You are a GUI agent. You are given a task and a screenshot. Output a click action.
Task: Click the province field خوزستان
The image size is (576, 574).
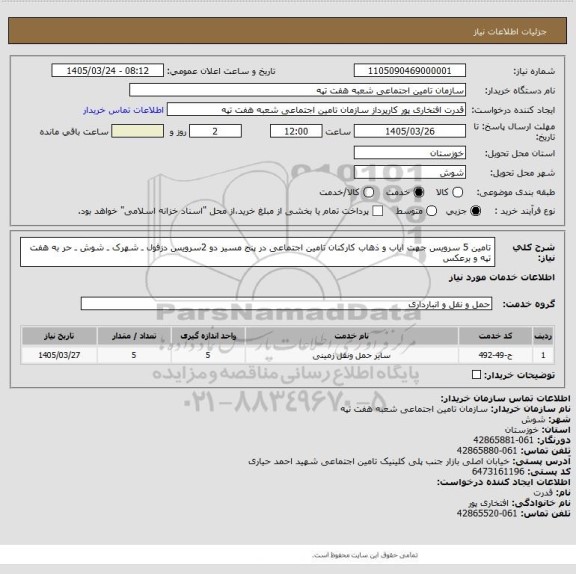[x=410, y=153]
